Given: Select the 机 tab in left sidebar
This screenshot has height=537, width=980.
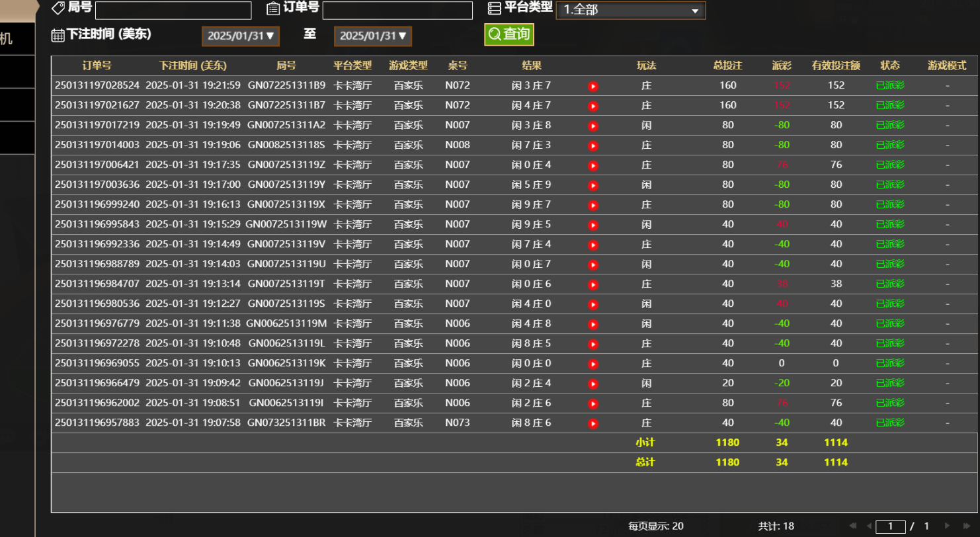Looking at the screenshot, I should point(7,39).
